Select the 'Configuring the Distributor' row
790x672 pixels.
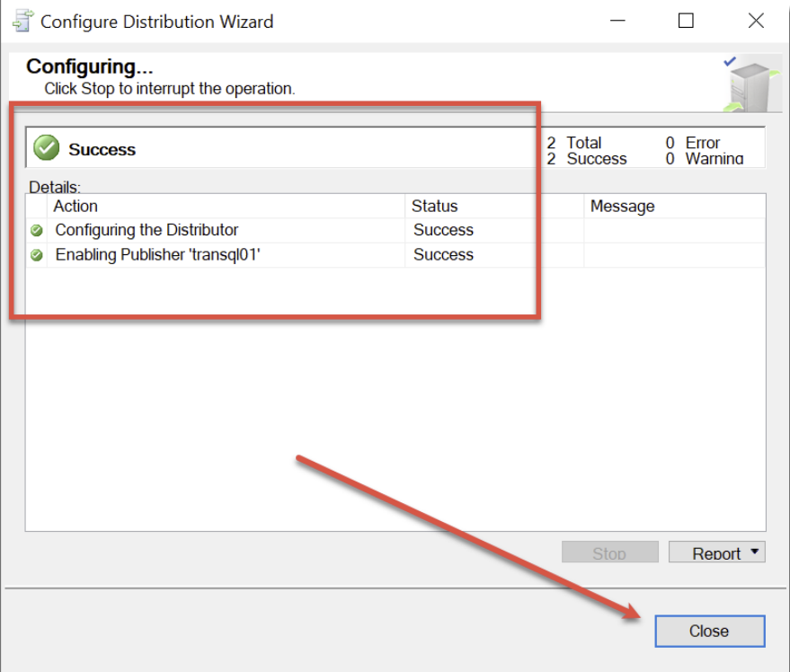[x=395, y=230]
